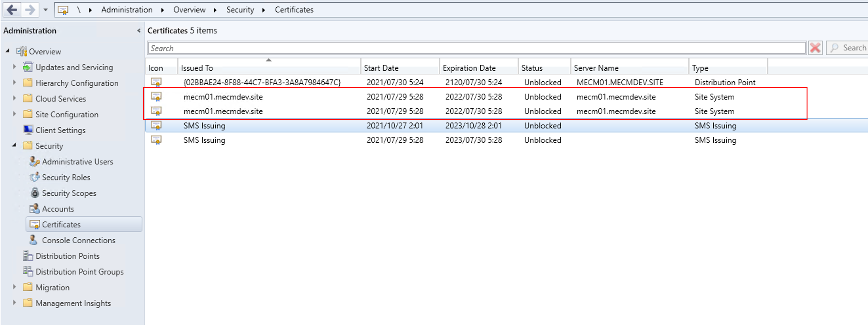Sort by Status column

point(545,68)
